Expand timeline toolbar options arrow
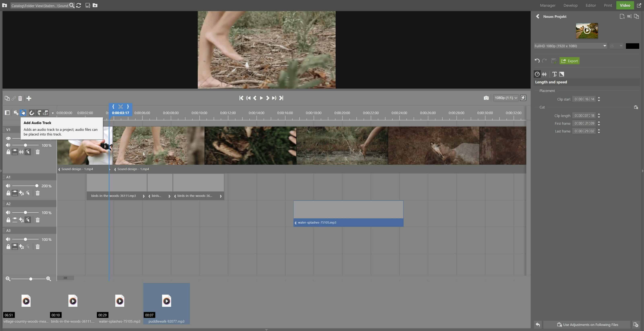Image resolution: width=644 pixels, height=331 pixels. click(53, 113)
